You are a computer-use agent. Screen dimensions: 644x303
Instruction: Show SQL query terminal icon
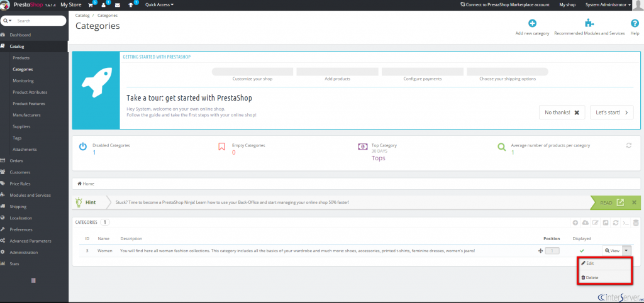click(626, 223)
